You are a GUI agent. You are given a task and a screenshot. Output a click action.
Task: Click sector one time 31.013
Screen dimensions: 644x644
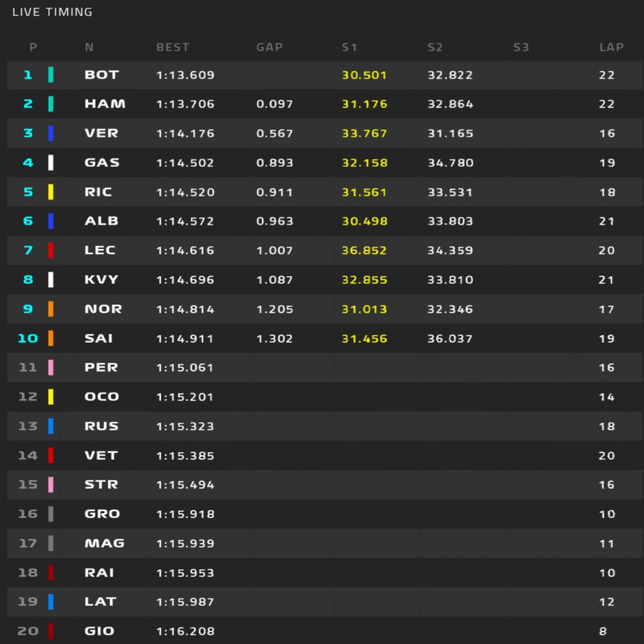click(x=364, y=309)
